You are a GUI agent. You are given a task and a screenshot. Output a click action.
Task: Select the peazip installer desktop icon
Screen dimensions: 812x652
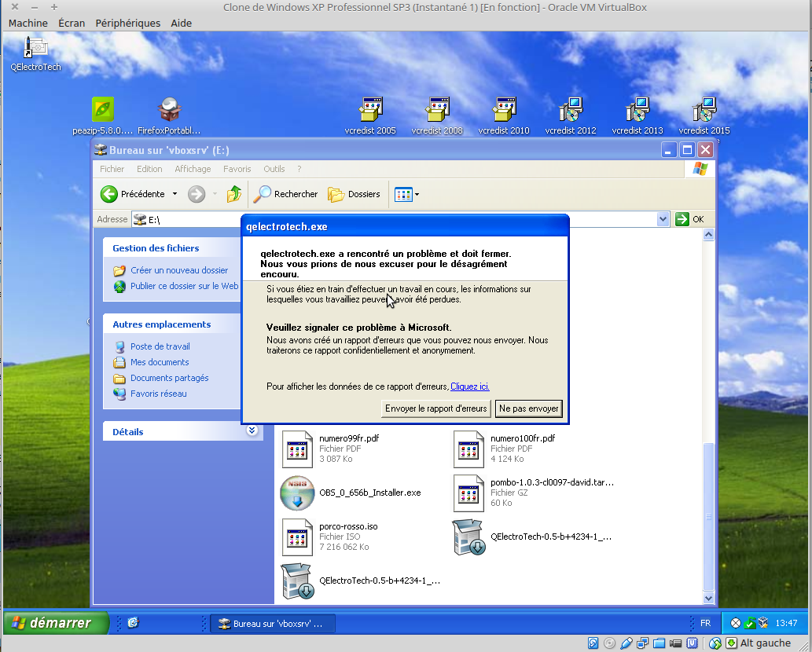pyautogui.click(x=103, y=110)
